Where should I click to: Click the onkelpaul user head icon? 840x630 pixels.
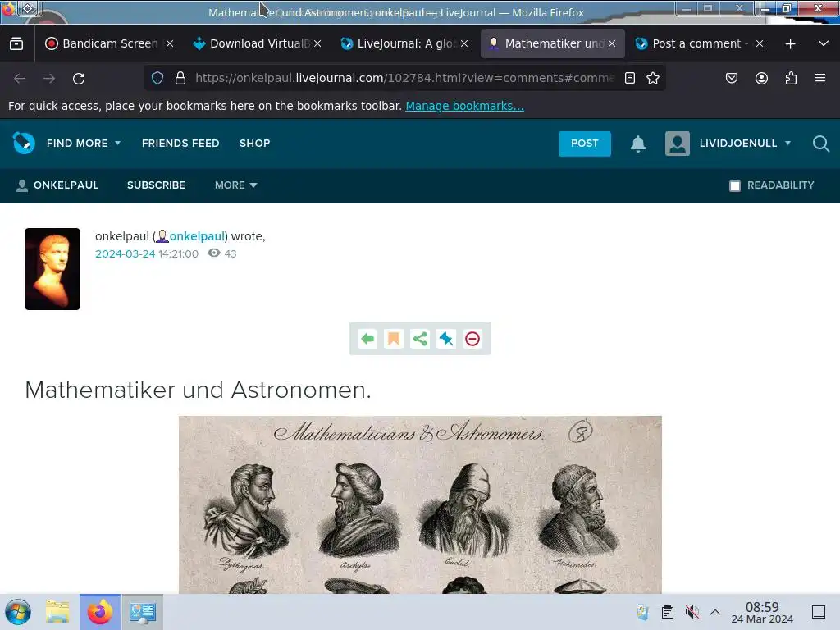[x=162, y=236]
